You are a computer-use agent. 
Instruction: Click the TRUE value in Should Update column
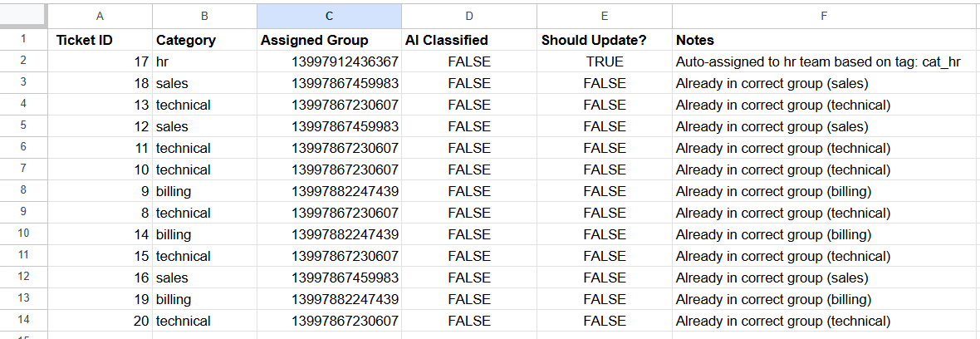point(604,61)
